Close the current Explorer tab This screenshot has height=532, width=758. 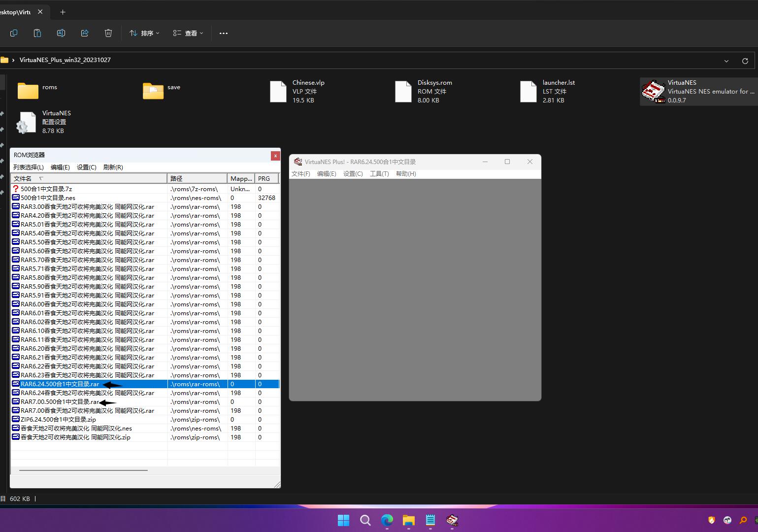40,12
